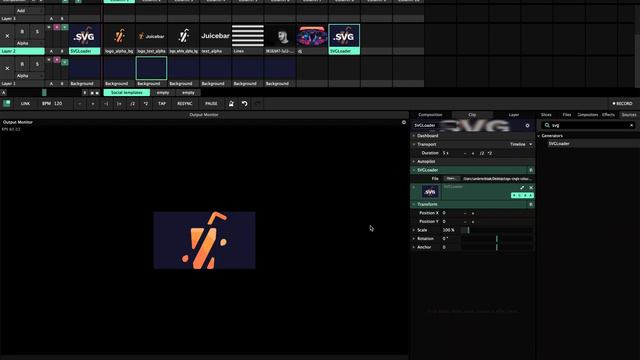
Task: Click the undo arrow in transport bar
Action: [x=244, y=104]
